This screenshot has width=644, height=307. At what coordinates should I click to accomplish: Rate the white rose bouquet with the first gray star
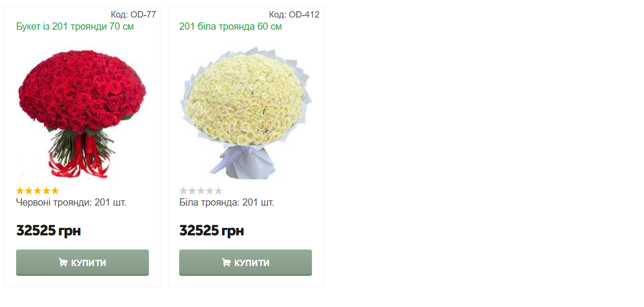tap(184, 191)
